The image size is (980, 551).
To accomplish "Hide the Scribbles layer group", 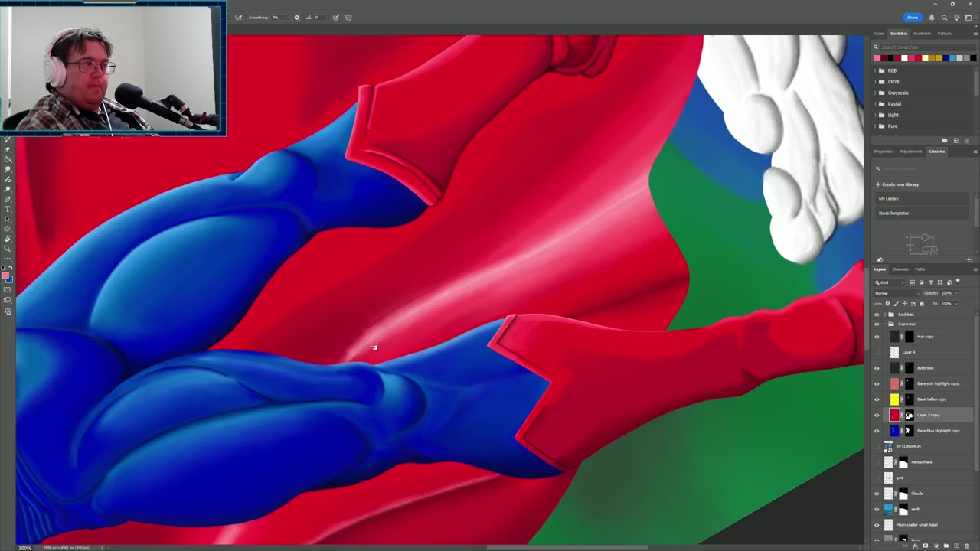I will [x=877, y=315].
